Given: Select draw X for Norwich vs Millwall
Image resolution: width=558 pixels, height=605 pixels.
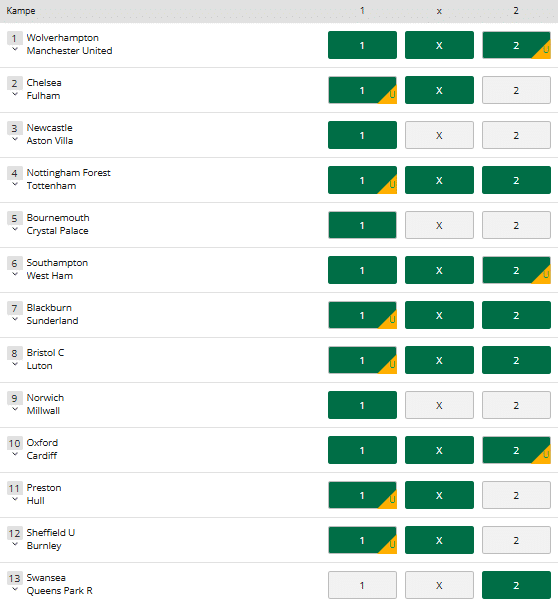Looking at the screenshot, I should (x=439, y=405).
